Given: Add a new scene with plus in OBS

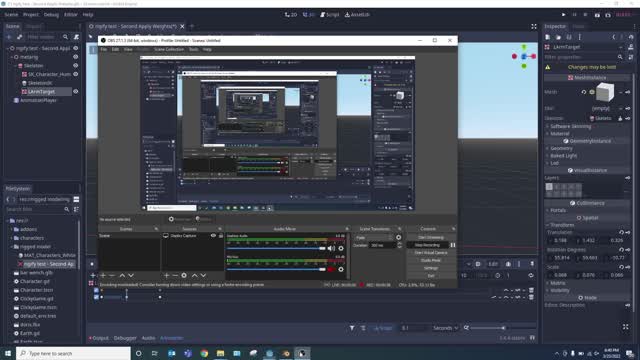Looking at the screenshot, I should 103,276.
